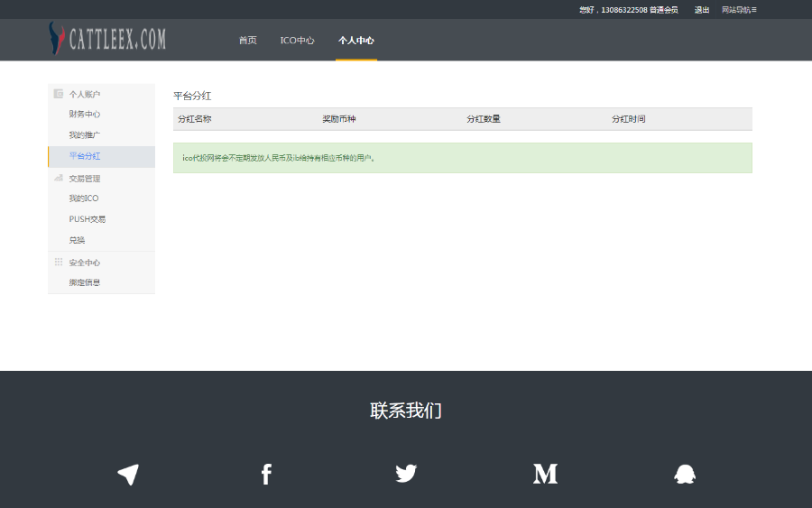Open 我的推广 in the sidebar
812x508 pixels.
85,134
